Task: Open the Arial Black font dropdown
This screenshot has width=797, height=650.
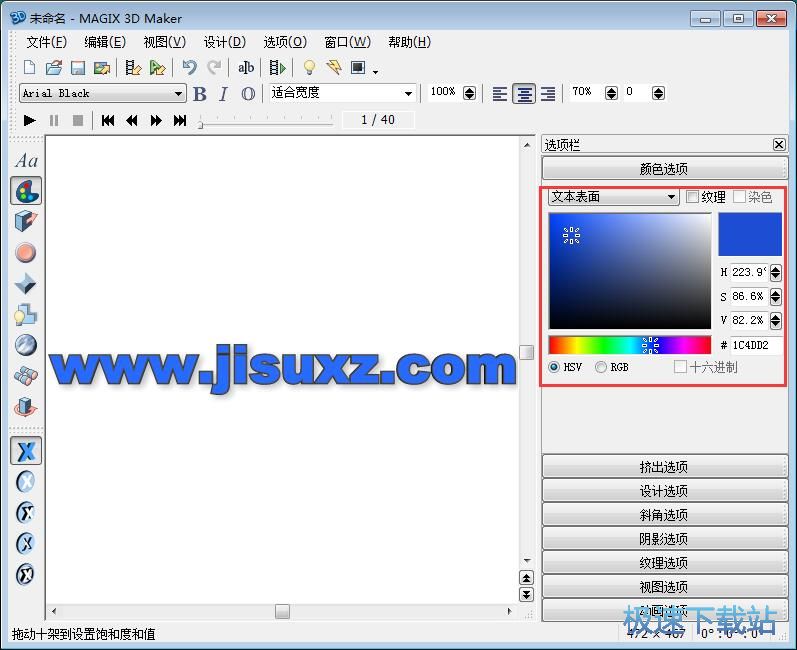Action: pyautogui.click(x=103, y=94)
